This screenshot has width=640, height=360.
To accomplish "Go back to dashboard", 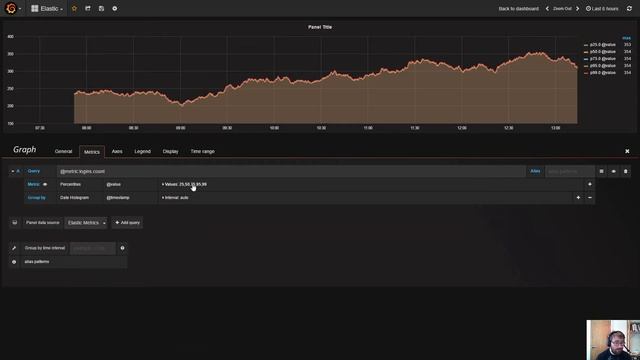I will (x=518, y=9).
